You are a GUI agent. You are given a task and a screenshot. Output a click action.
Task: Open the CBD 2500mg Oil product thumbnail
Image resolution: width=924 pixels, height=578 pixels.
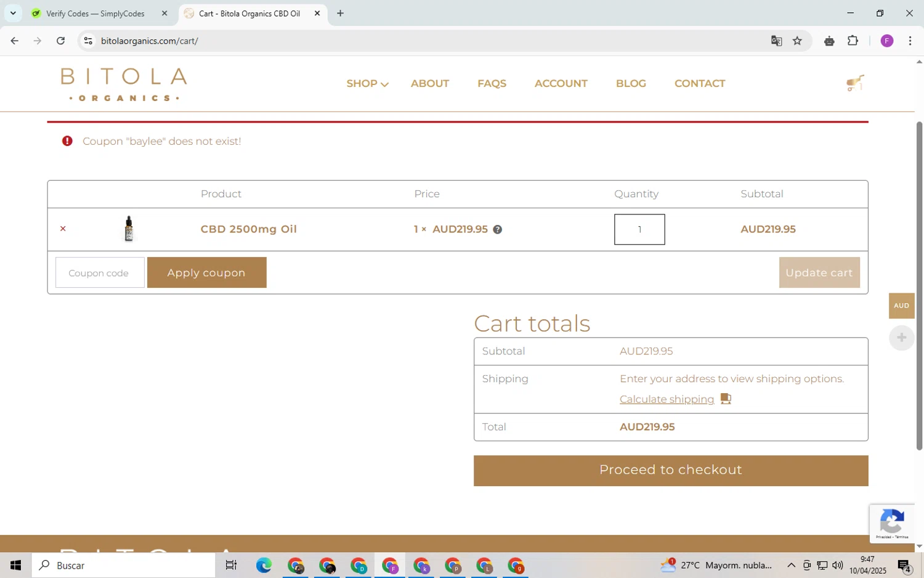pyautogui.click(x=129, y=229)
